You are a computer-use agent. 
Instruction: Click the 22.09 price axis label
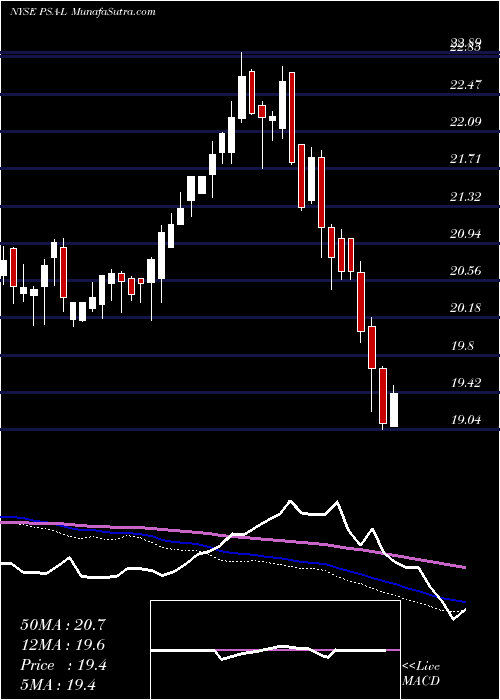[x=466, y=122]
